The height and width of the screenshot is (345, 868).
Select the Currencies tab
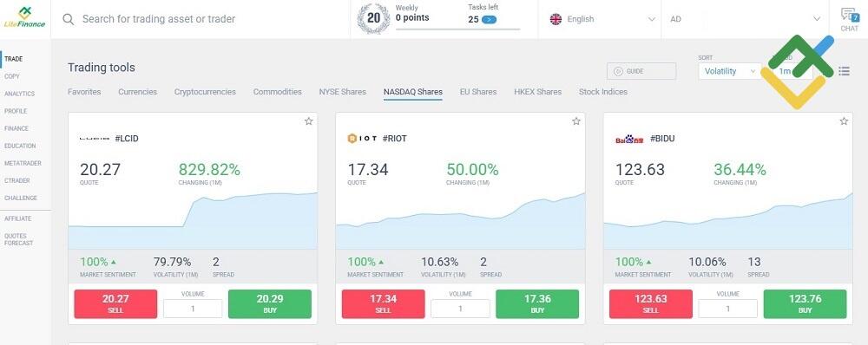pos(137,92)
